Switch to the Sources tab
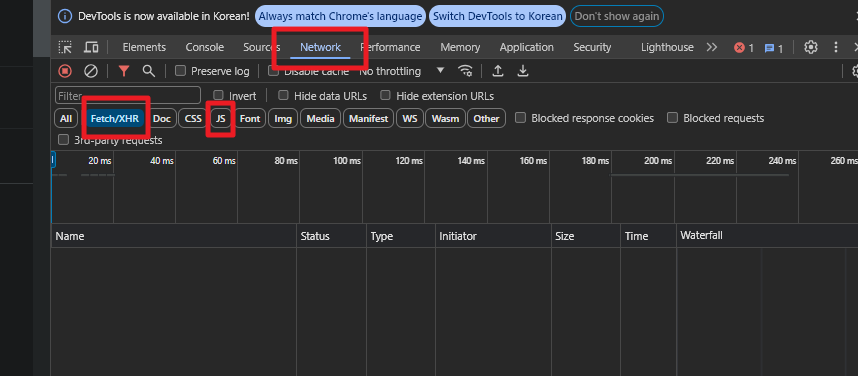Screen dimensions: 858x376 [x=262, y=47]
